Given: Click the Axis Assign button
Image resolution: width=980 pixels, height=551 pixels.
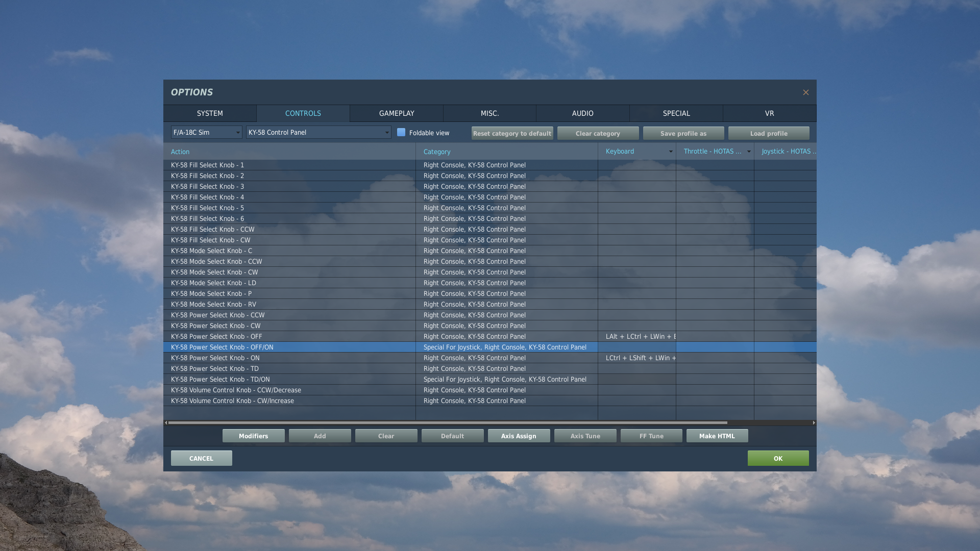Looking at the screenshot, I should point(519,436).
